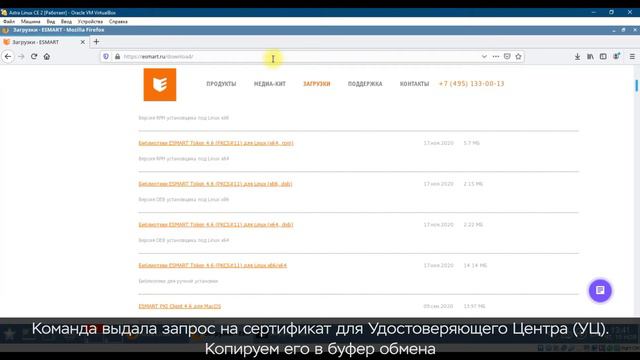Open the КОНТАКТЫ navigation link
Viewport: 640px width, 360px height.
pos(414,84)
